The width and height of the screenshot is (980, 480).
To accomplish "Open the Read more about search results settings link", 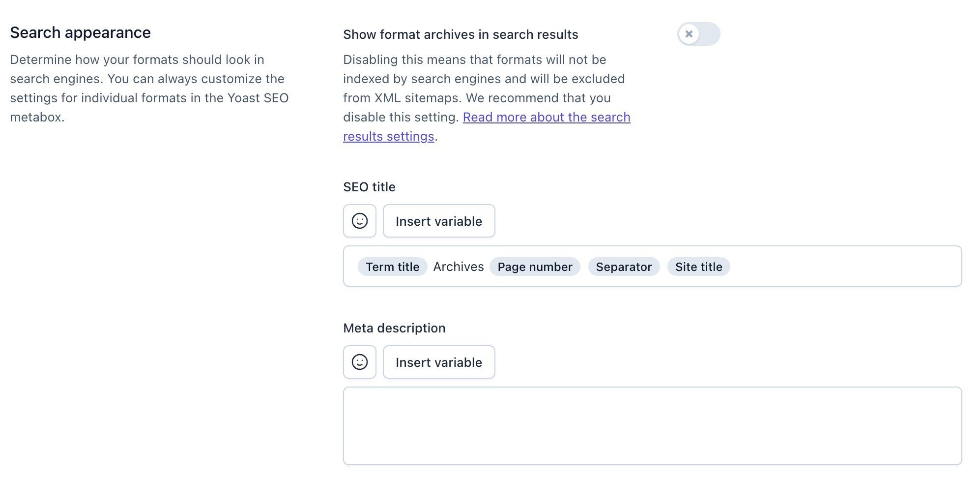I will click(547, 117).
